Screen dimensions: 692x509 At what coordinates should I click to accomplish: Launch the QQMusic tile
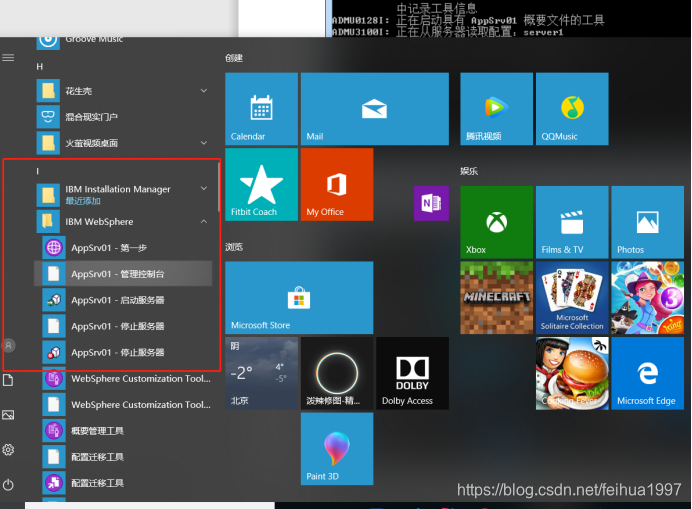[x=572, y=109]
